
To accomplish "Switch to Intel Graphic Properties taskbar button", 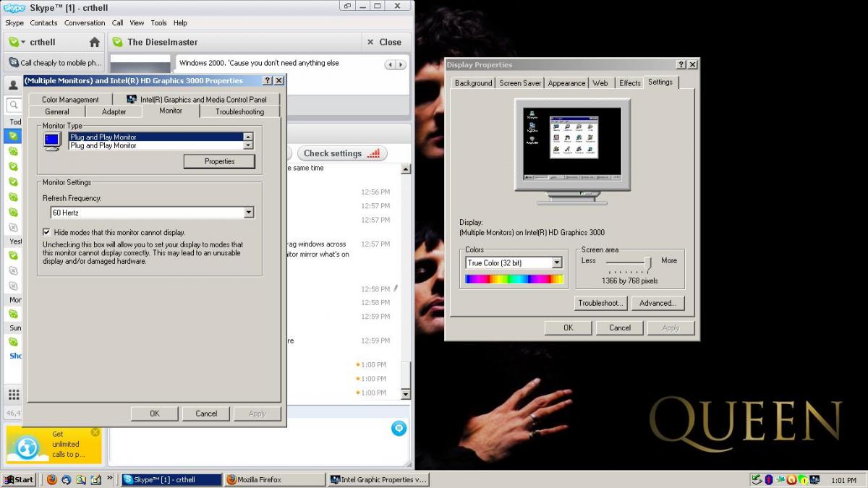I will tap(378, 479).
